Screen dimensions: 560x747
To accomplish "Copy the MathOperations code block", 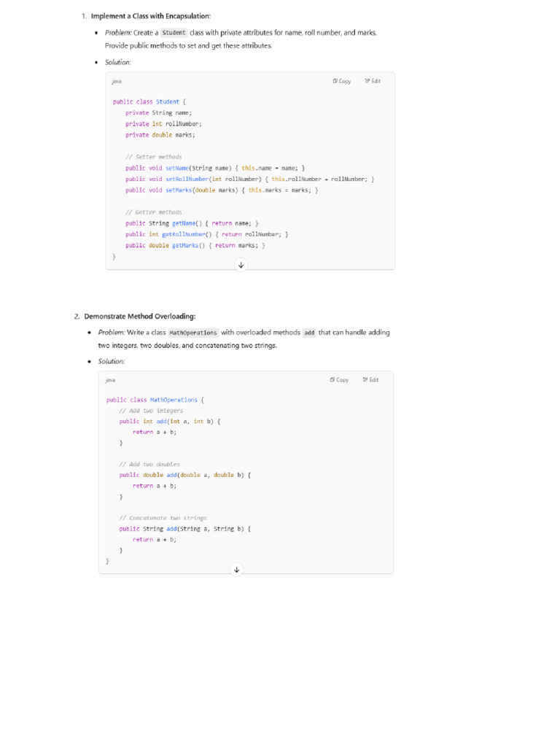I will coord(339,379).
